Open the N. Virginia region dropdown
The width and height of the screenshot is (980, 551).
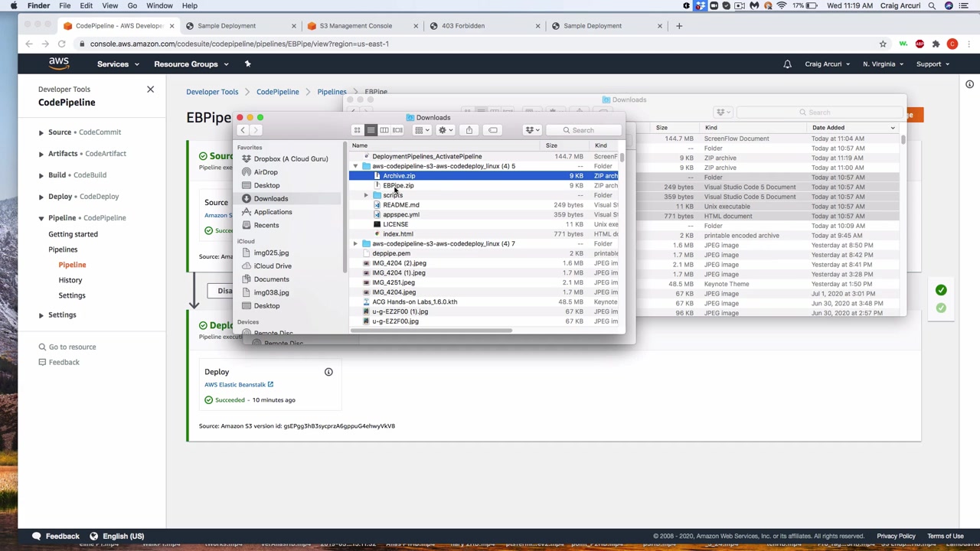click(x=883, y=64)
